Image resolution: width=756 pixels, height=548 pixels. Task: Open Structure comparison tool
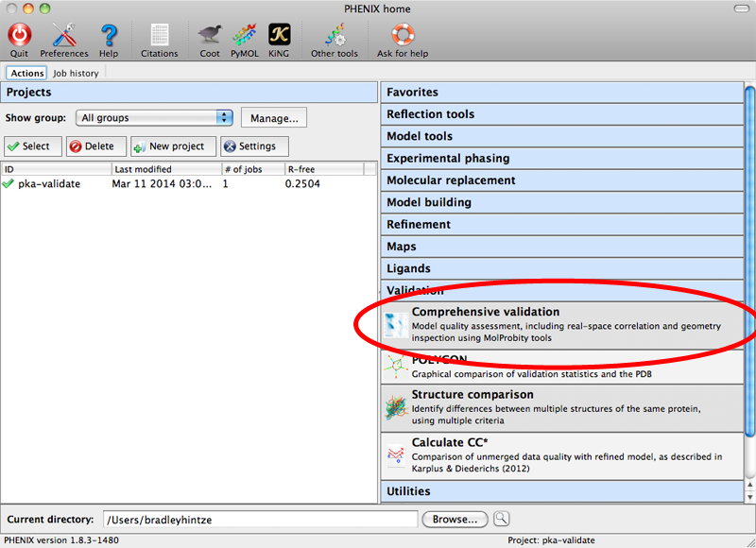click(472, 395)
